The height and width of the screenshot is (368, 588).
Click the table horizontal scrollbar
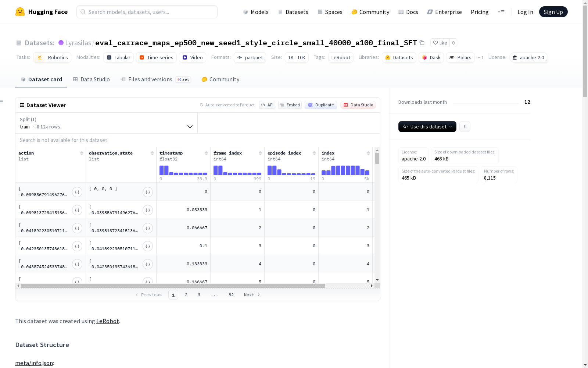[x=173, y=286]
